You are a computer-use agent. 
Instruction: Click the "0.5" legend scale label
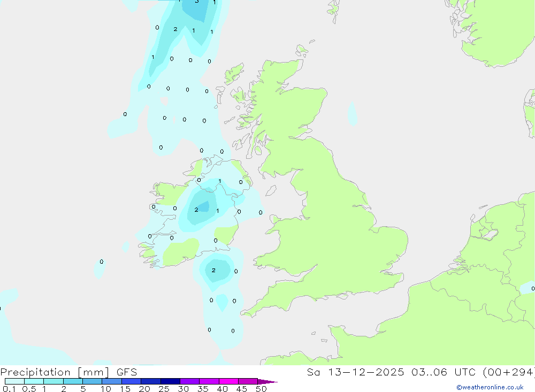pyautogui.click(x=29, y=389)
